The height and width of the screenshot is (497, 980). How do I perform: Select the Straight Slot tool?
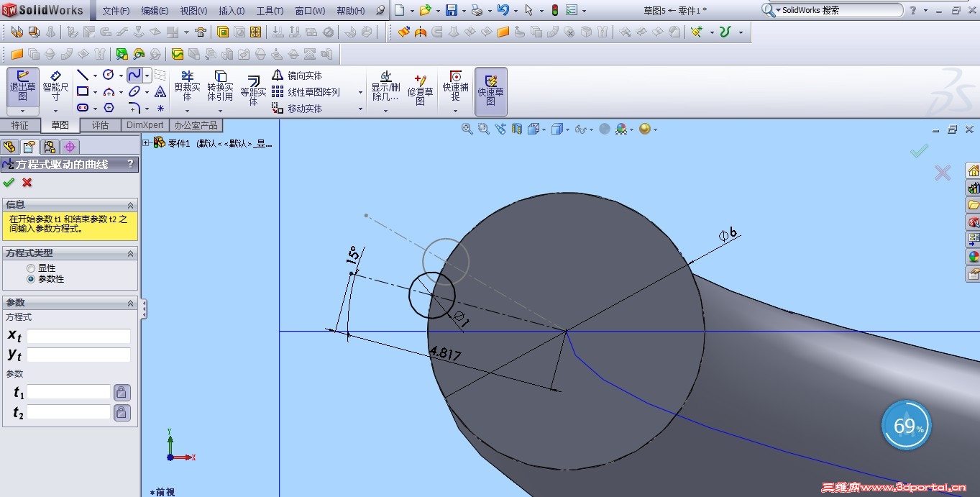pos(83,108)
